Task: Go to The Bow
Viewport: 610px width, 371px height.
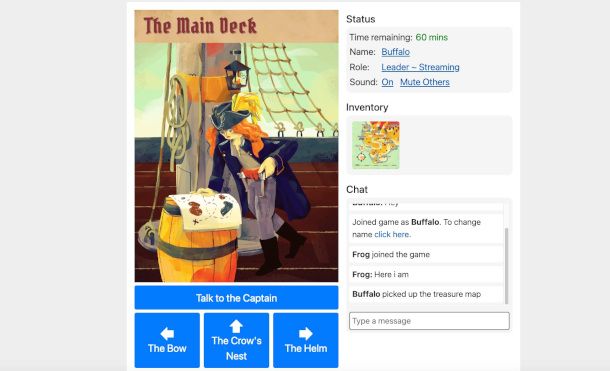Action: 167,340
